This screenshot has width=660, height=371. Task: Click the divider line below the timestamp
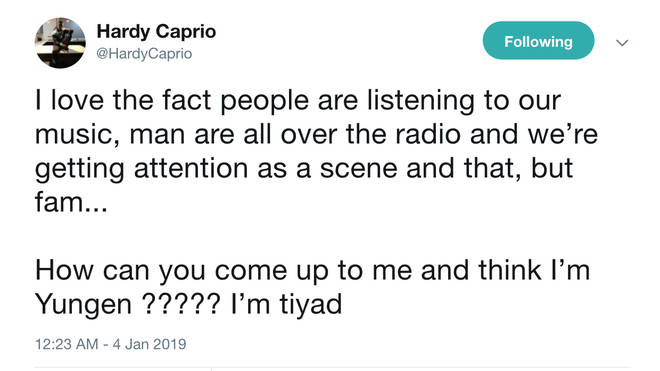[x=333, y=368]
